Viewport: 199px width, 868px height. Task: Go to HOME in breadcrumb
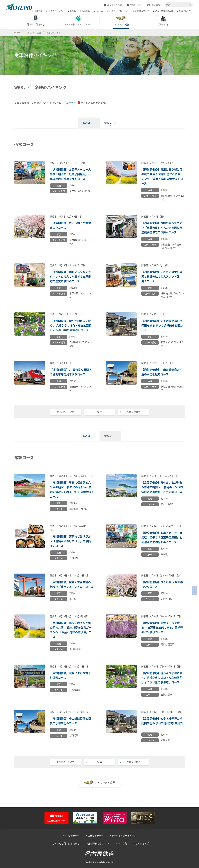[17, 33]
